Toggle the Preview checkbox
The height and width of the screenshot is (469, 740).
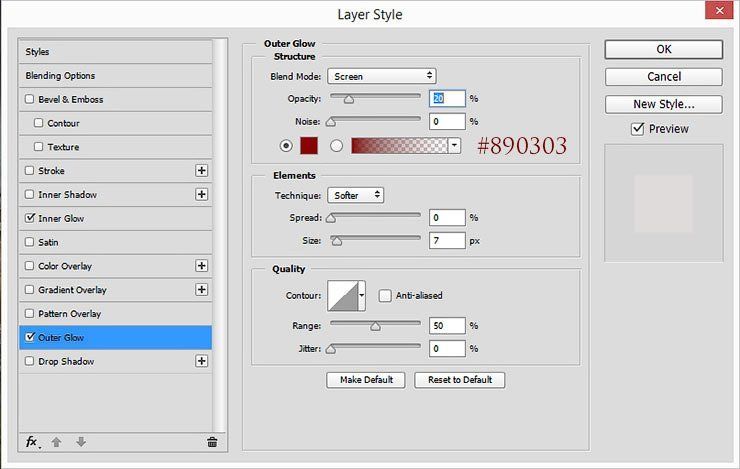[x=638, y=129]
